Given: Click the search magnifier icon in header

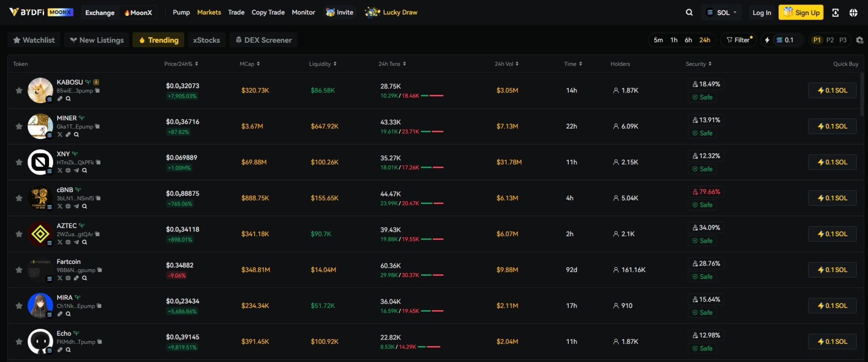Looking at the screenshot, I should 689,12.
